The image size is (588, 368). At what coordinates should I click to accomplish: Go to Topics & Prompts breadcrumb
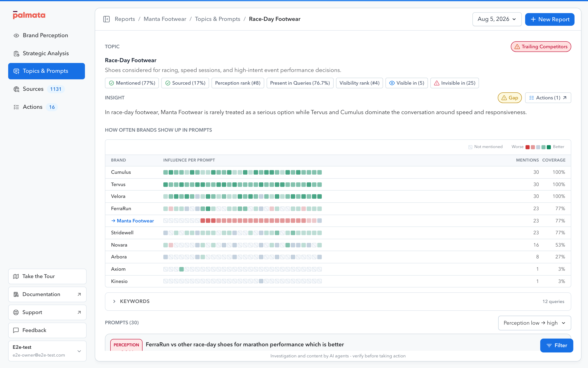point(217,19)
